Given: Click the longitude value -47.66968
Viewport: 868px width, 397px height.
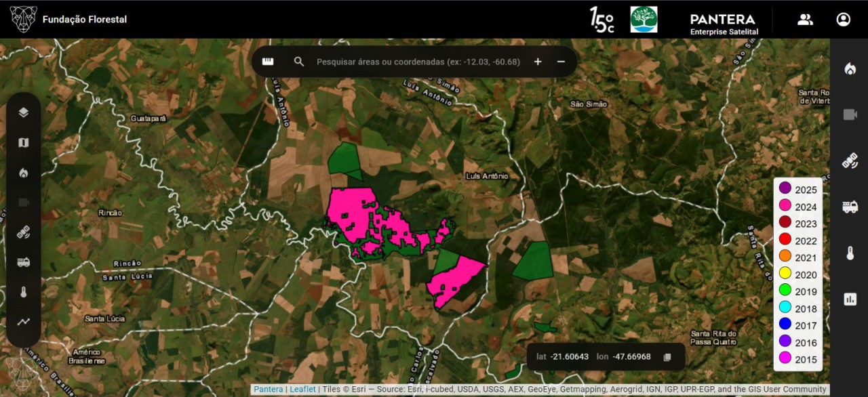Looking at the screenshot, I should [x=631, y=356].
